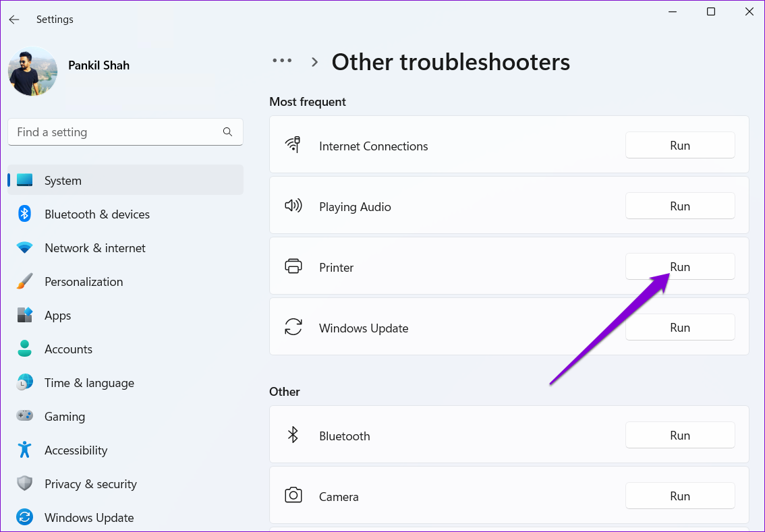Go to Accounts settings
765x532 pixels.
(x=68, y=349)
